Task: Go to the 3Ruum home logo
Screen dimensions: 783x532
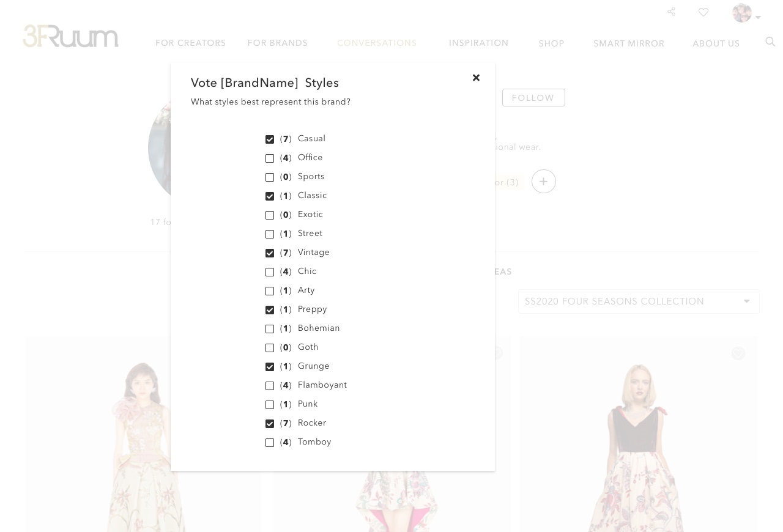Action: point(71,36)
